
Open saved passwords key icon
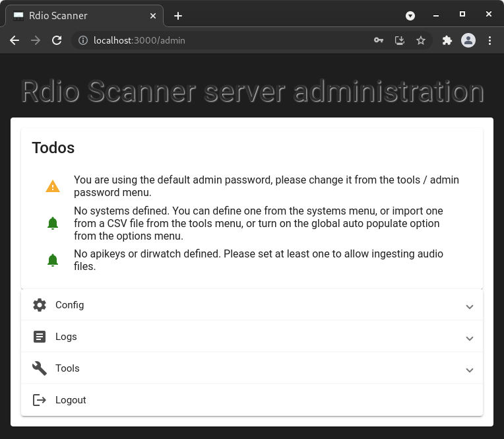378,40
